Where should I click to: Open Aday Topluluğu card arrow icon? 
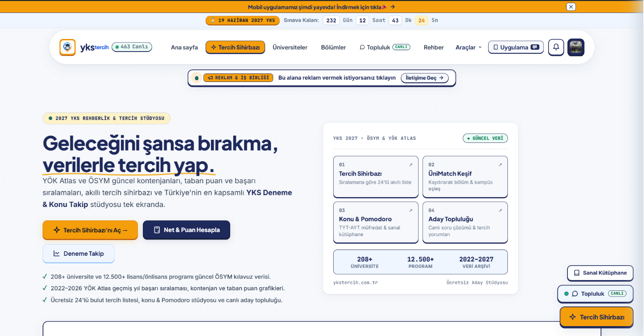(x=500, y=211)
